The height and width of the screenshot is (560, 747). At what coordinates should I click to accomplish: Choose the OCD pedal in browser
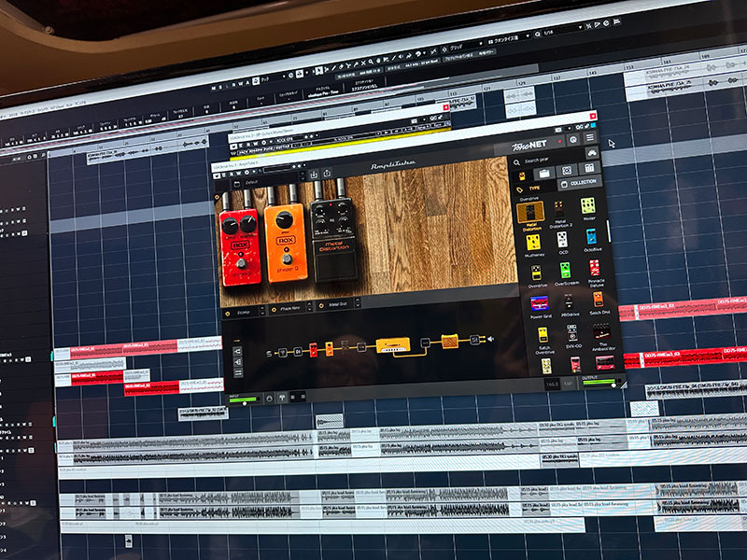[x=563, y=241]
